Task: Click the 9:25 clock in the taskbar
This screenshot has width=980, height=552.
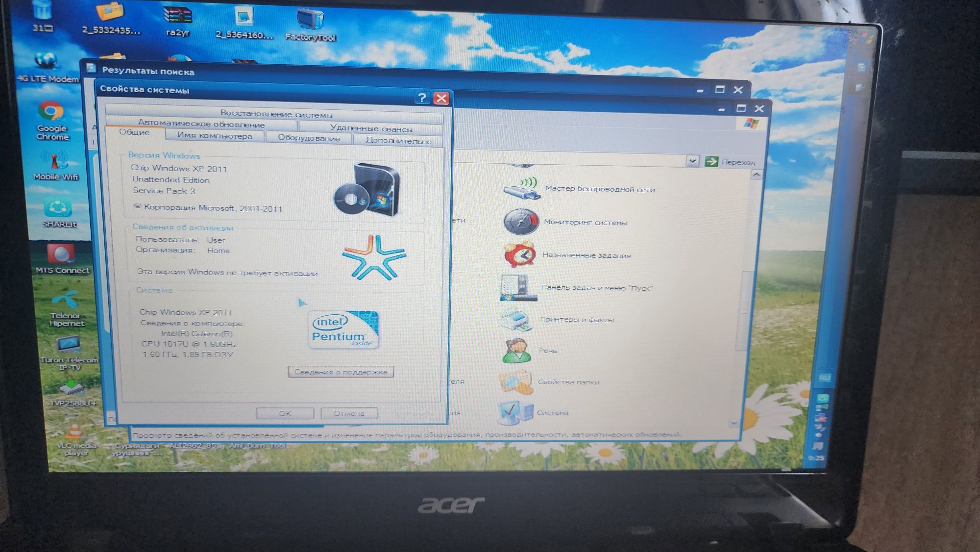Action: tap(816, 458)
